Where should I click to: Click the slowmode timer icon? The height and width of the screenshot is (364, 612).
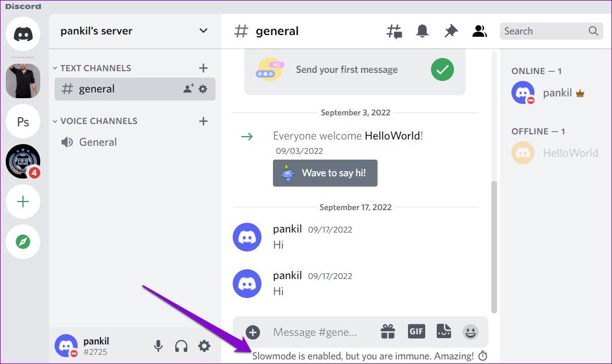pyautogui.click(x=483, y=356)
